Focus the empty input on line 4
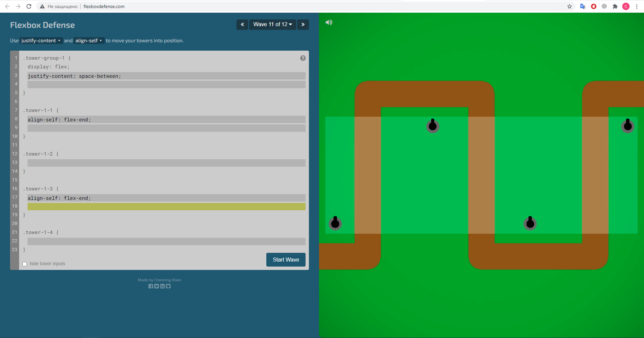 (166, 84)
